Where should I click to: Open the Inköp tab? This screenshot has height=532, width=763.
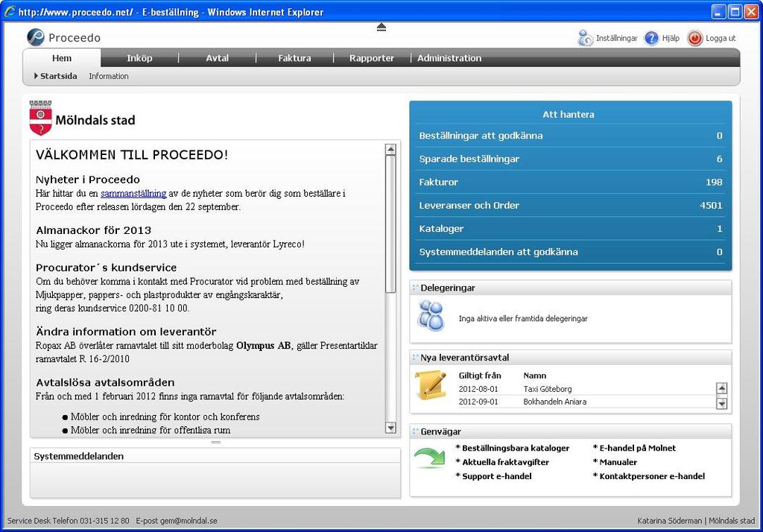(139, 58)
